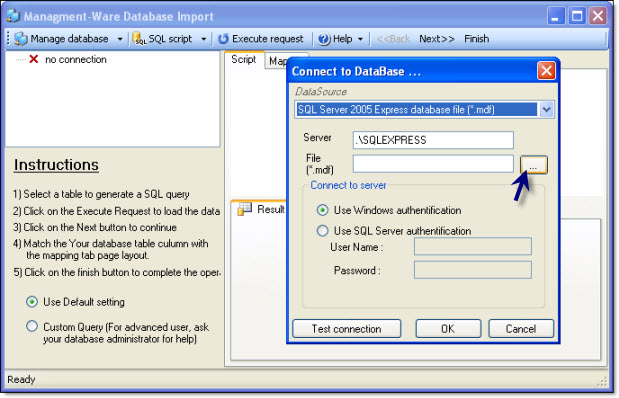The height and width of the screenshot is (398, 619).
Task: Browse for the .mdf file
Action: (533, 164)
